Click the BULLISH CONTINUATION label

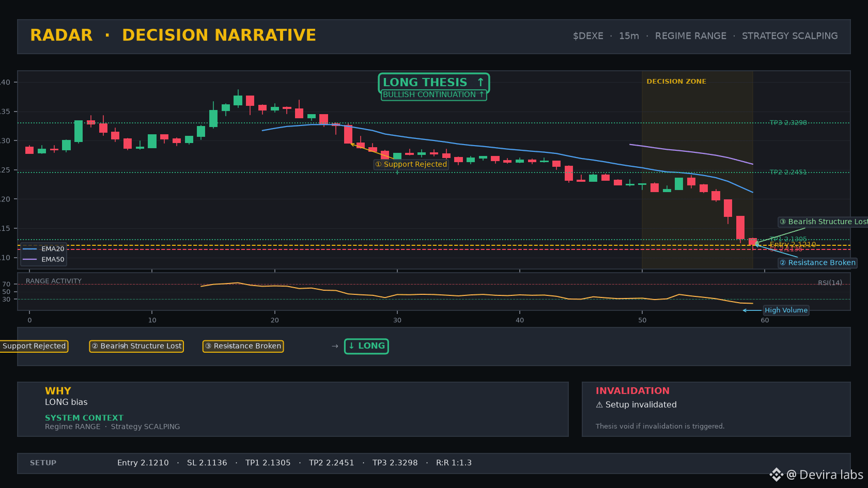tap(433, 95)
